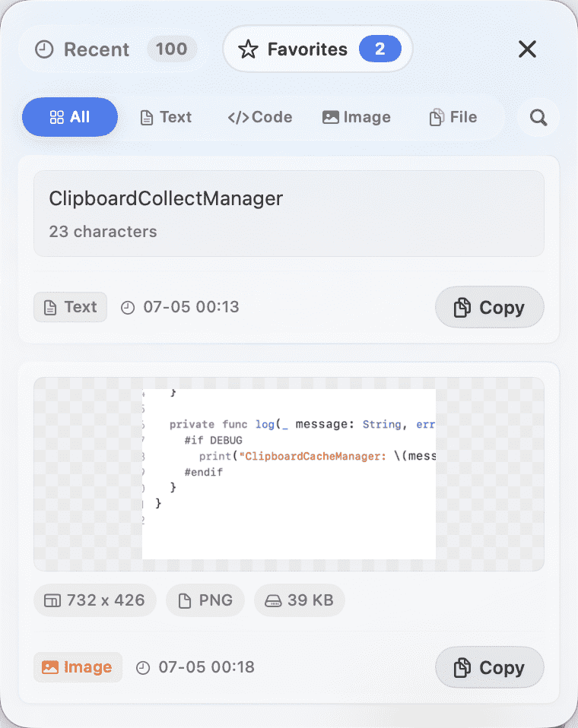This screenshot has height=728, width=578.
Task: Click the Favorites count badge 2
Action: (380, 49)
